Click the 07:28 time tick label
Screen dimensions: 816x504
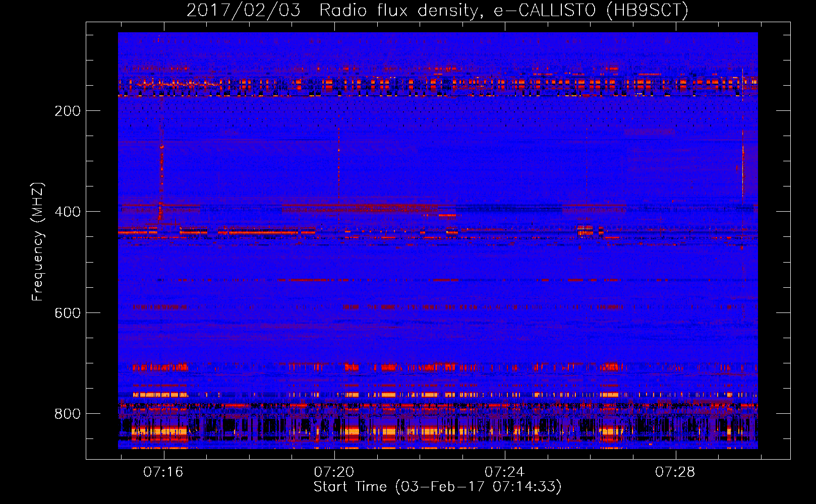tap(675, 472)
